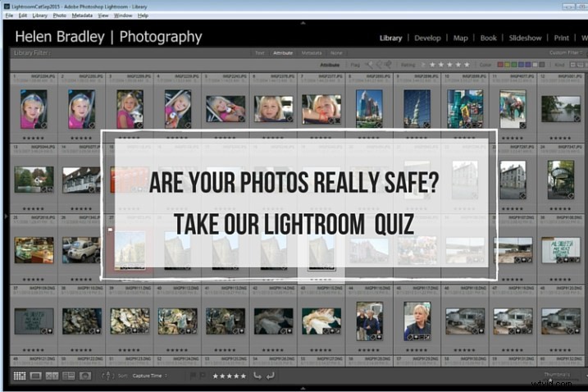Select photo 44, group of people thumbnail

369,321
